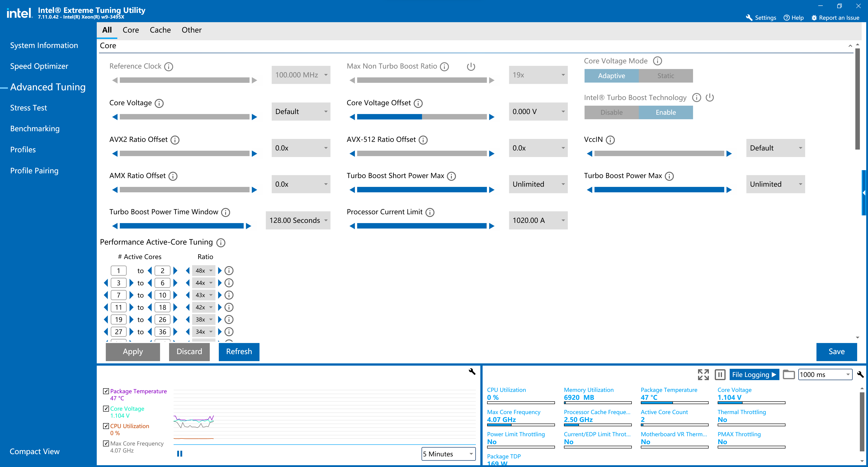Viewport: 868px width, 467px height.
Task: Click the info icon next to Core Voltage
Action: [x=159, y=103]
